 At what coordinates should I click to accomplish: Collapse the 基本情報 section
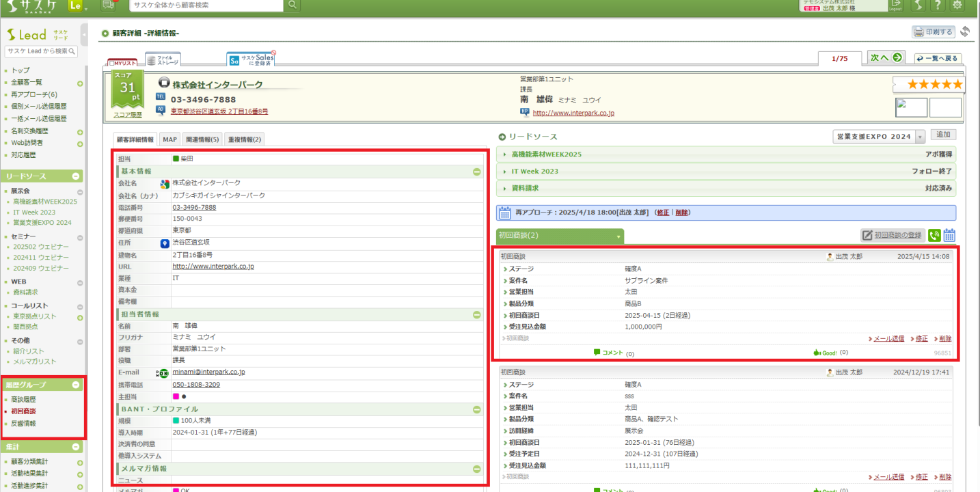[477, 172]
